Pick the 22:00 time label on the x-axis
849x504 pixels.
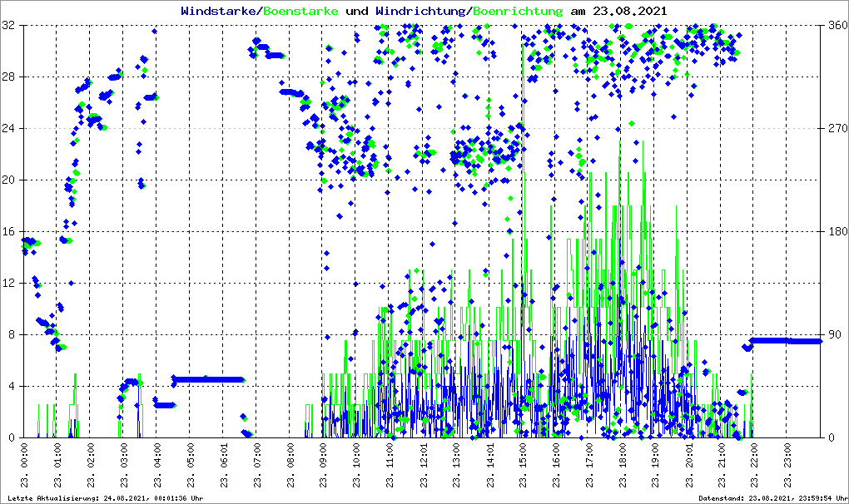tap(757, 466)
